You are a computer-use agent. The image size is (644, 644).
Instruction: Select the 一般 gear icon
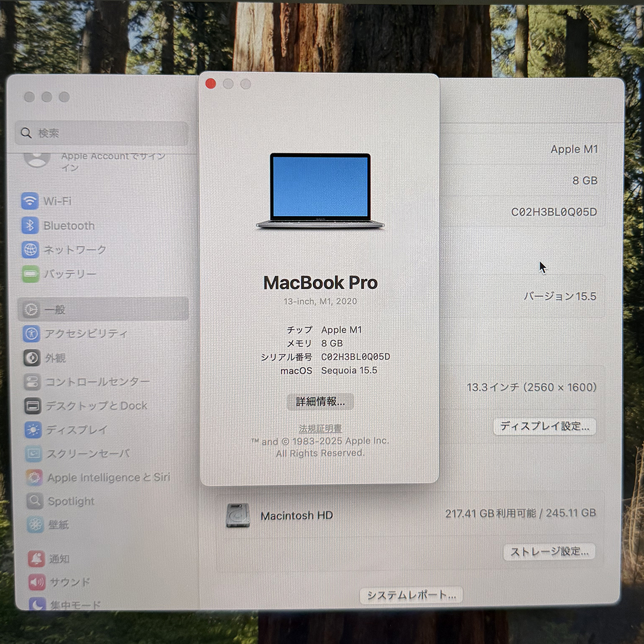coord(31,310)
